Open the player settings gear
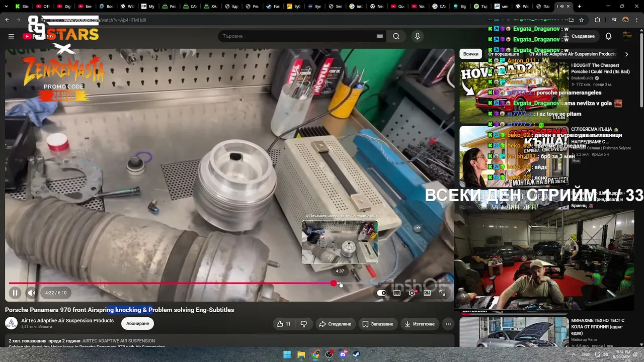Image resolution: width=644 pixels, height=362 pixels. coord(412,293)
